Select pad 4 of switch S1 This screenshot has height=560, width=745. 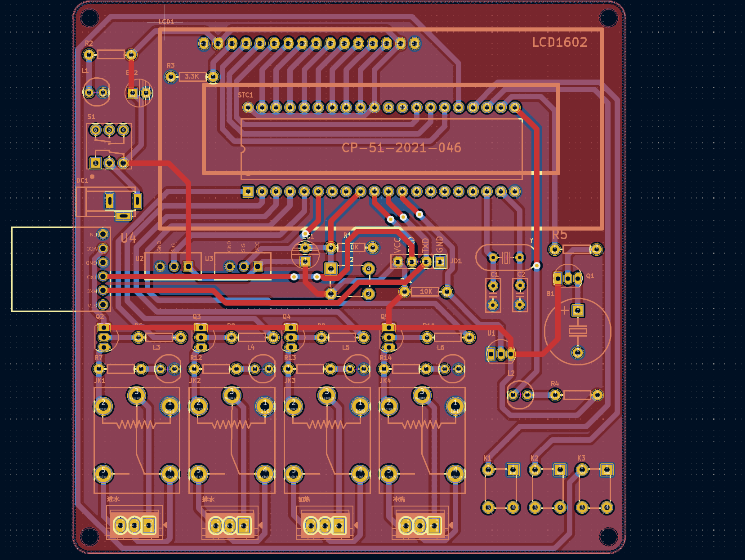click(x=123, y=130)
